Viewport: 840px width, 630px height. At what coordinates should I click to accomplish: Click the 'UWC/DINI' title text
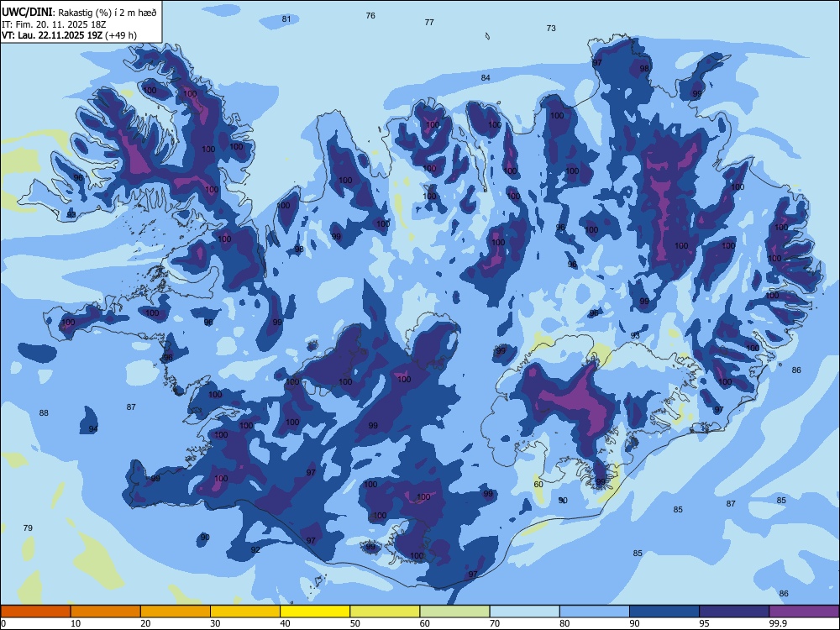[27, 13]
